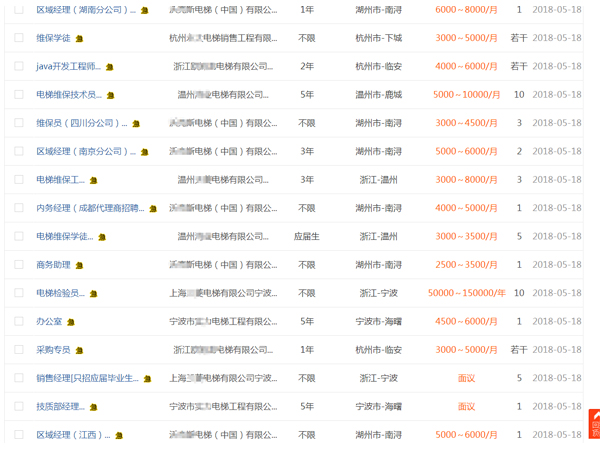Click the yellow icon beside 采购专员
This screenshot has height=450, width=600.
(x=80, y=351)
